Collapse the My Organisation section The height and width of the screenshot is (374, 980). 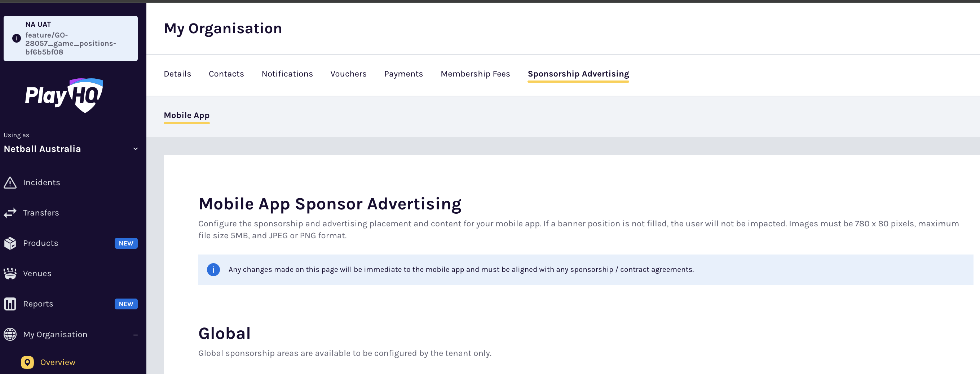click(135, 334)
